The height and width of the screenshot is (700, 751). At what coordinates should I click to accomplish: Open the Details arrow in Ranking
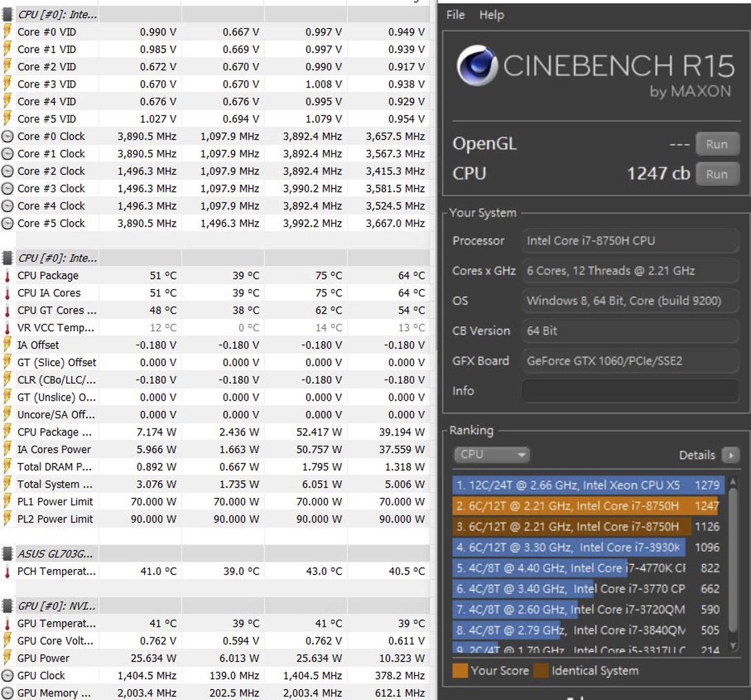coord(731,455)
